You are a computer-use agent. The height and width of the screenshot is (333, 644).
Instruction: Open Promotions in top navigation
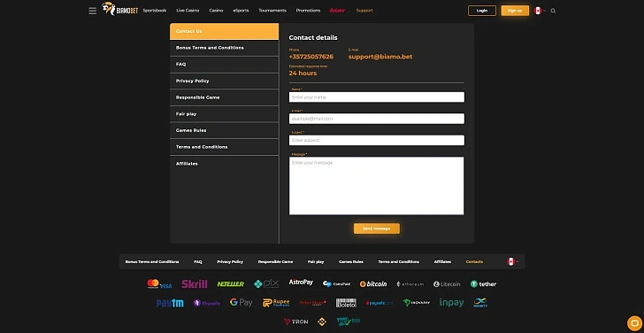coord(308,11)
